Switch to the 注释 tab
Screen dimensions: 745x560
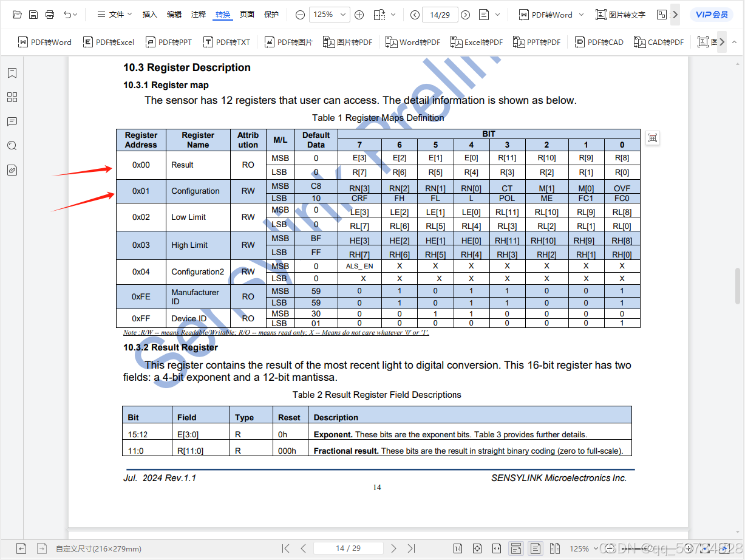(199, 15)
